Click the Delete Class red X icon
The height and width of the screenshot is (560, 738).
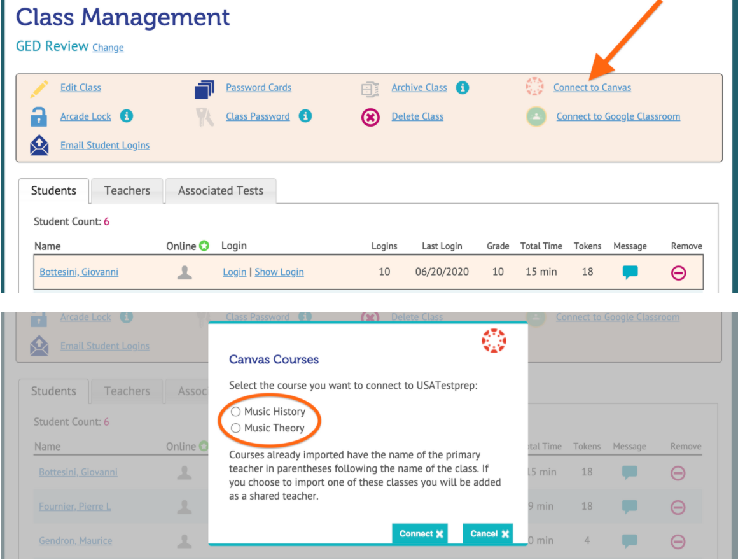pos(370,117)
